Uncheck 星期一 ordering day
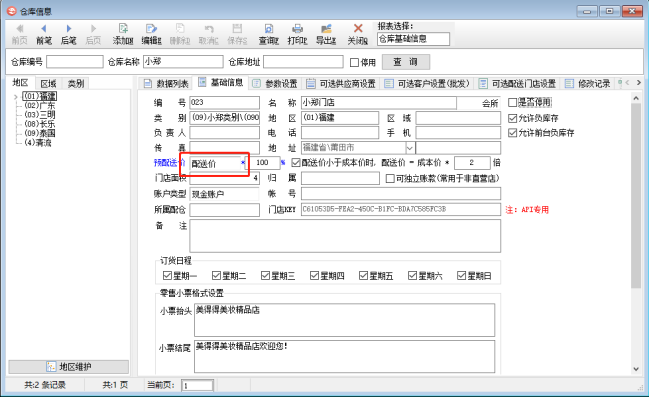The height and width of the screenshot is (398, 650). click(167, 276)
